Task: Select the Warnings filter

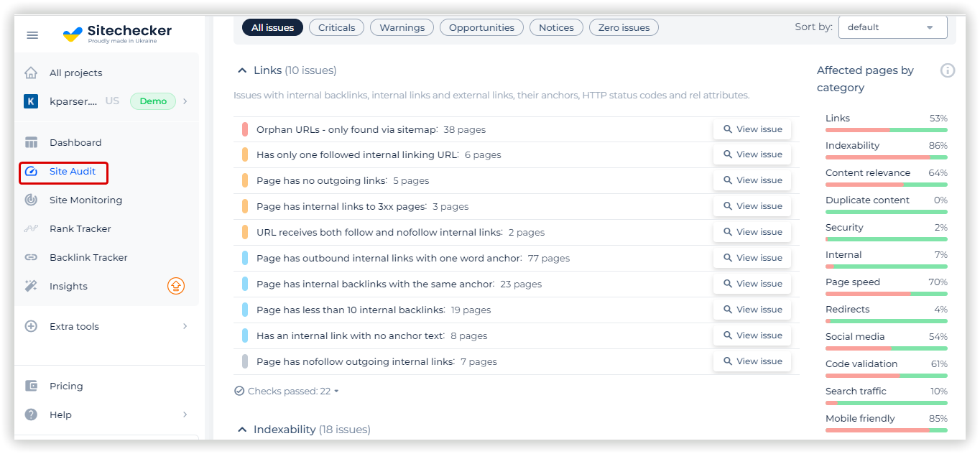Action: point(402,27)
